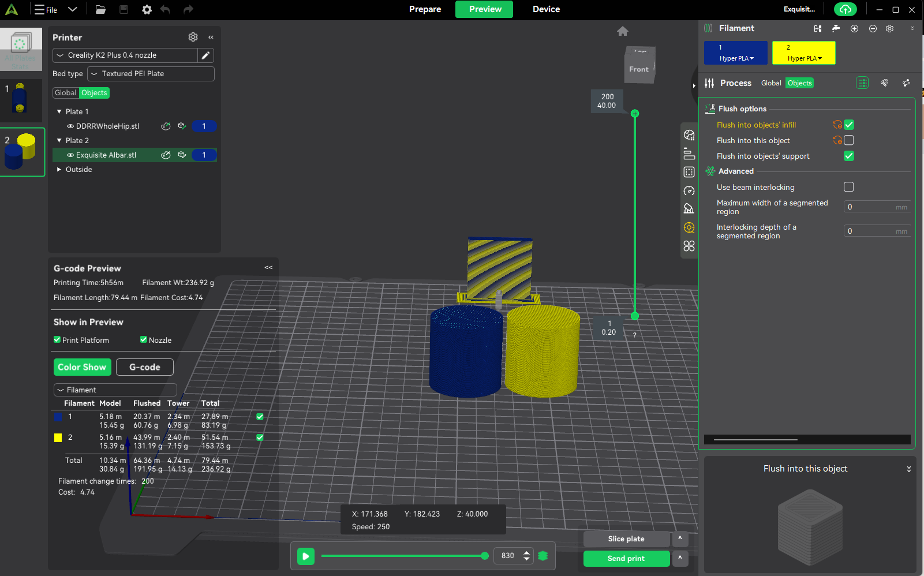Open printer settings gear icon

click(x=193, y=37)
